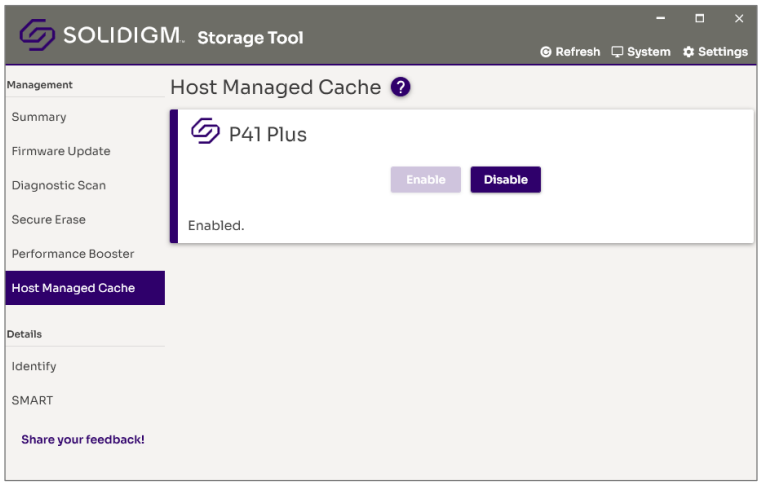Screen dimensions: 763x485
Task: Open the Performance Booster page
Action: [x=73, y=254]
